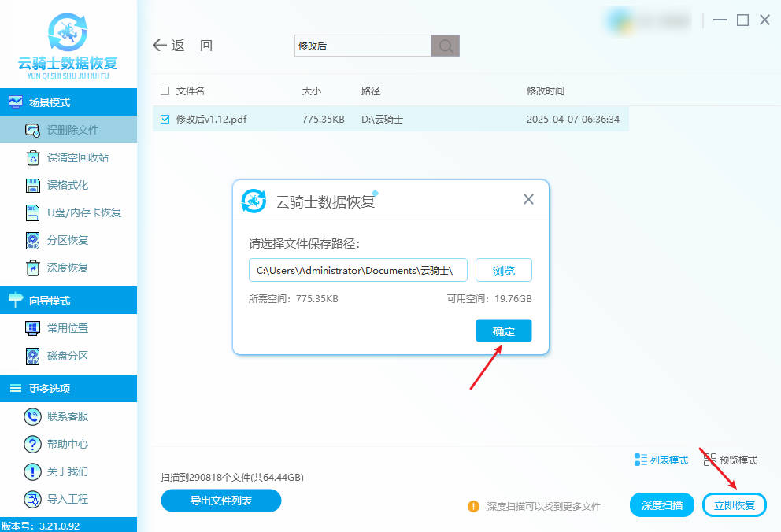The image size is (781, 532).
Task: Click 确定 to confirm save path
Action: coord(503,331)
